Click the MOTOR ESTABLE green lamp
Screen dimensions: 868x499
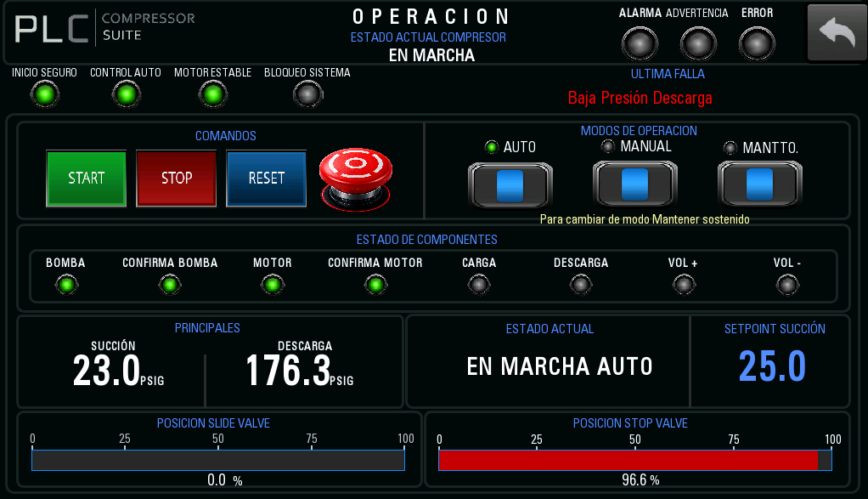213,94
